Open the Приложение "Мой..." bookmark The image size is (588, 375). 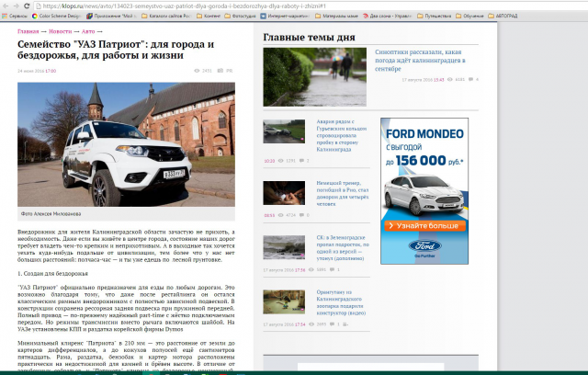click(111, 16)
